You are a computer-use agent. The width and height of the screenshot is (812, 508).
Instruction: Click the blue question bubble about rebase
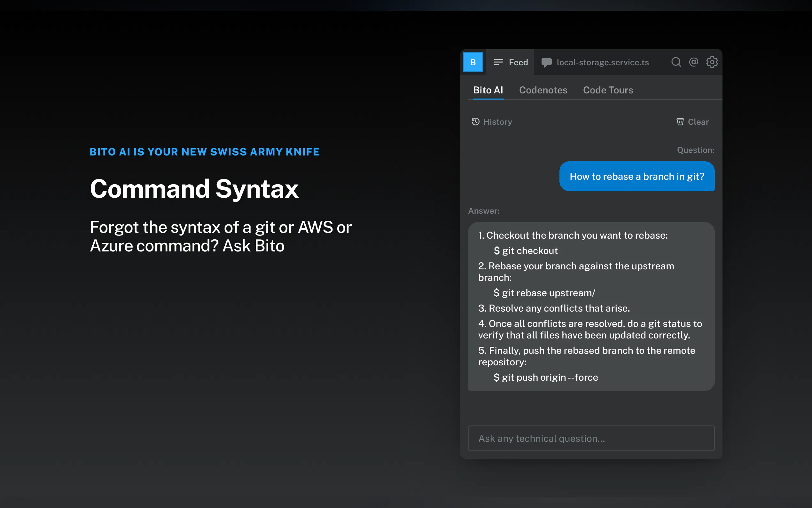(x=636, y=176)
